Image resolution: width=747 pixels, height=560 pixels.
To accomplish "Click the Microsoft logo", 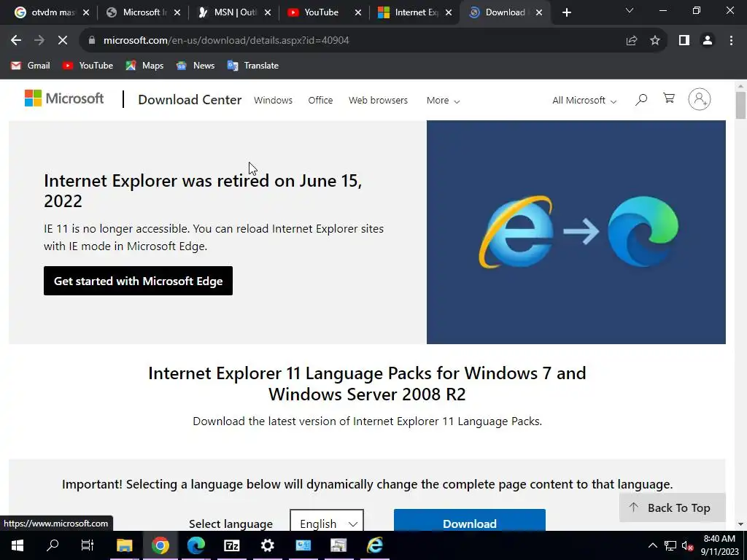I will (x=64, y=98).
